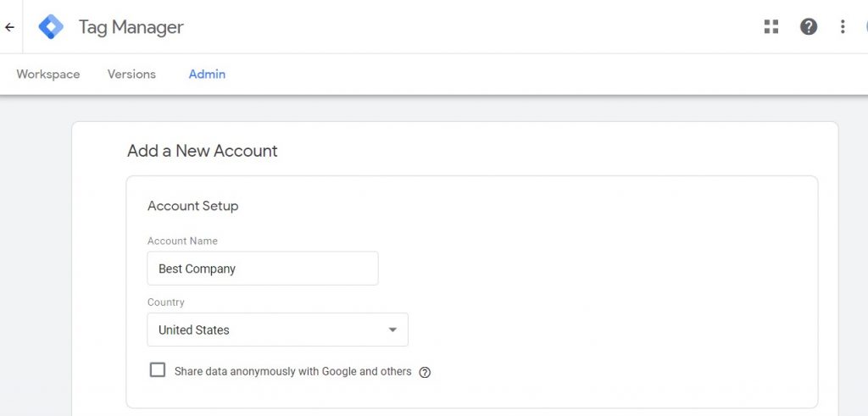868x416 pixels.
Task: Click help icon beside Share data option
Action: [x=425, y=372]
